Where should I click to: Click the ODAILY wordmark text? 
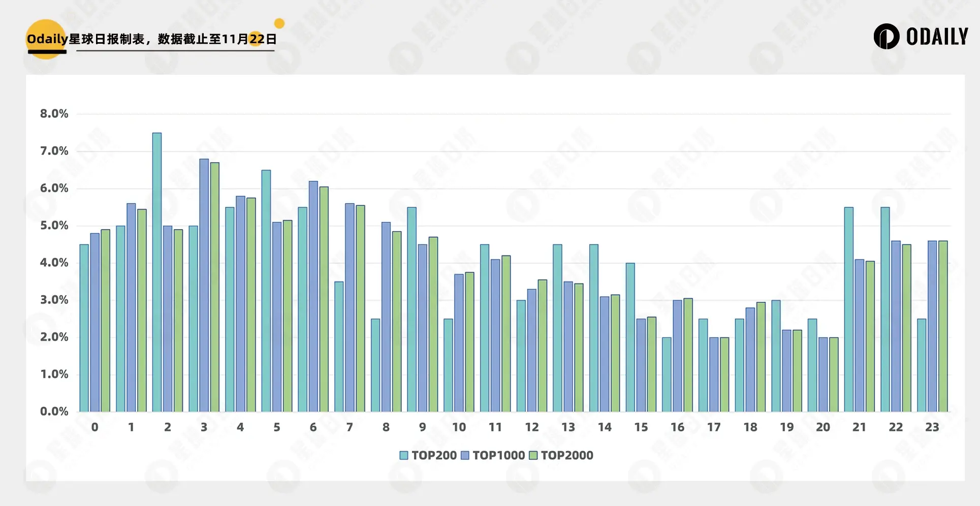pyautogui.click(x=937, y=37)
